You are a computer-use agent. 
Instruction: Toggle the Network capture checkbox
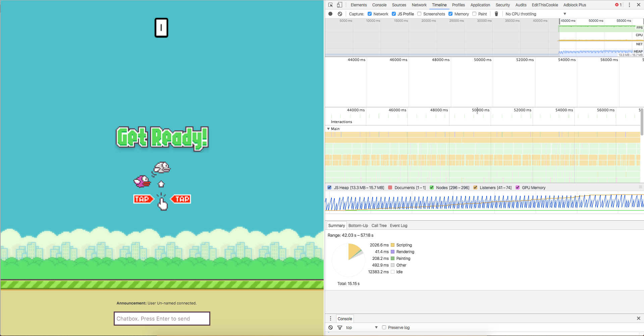tap(370, 14)
